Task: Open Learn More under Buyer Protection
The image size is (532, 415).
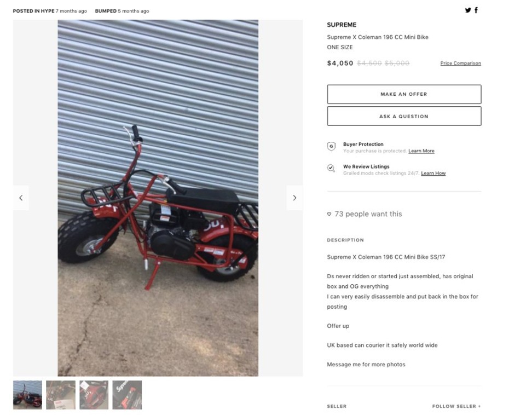Action: click(x=421, y=151)
